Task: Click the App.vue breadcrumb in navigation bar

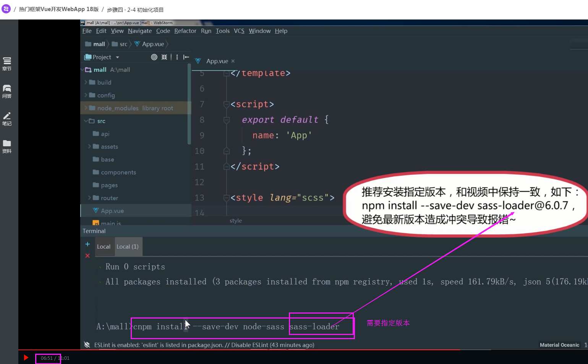Action: coord(149,44)
